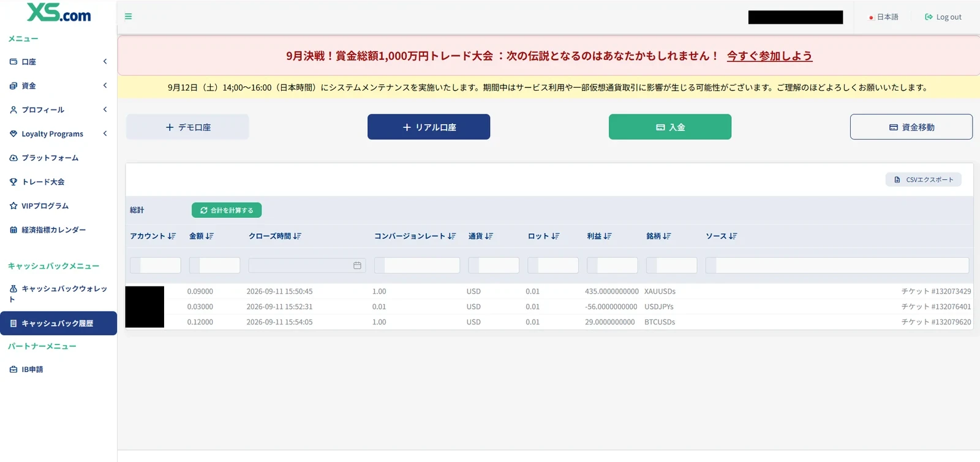Sort by 銘柄 column
Viewport: 980px width, 462px height.
pos(659,236)
